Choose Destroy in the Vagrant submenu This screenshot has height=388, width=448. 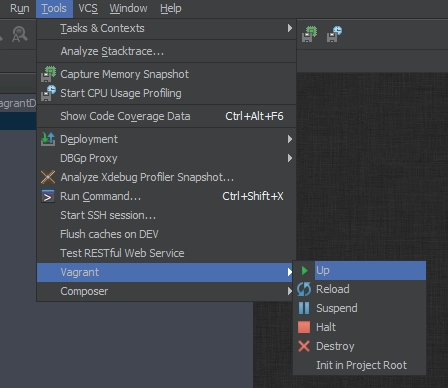[360, 346]
